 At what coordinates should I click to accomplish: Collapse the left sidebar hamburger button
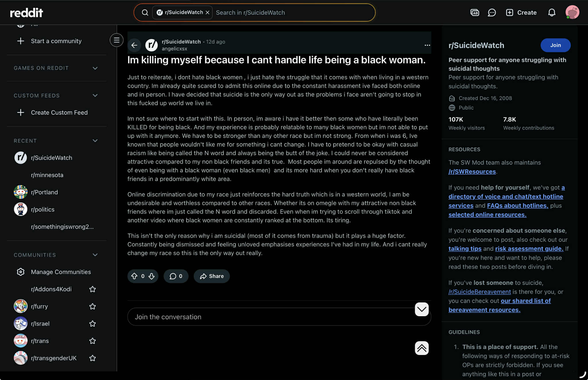[116, 40]
